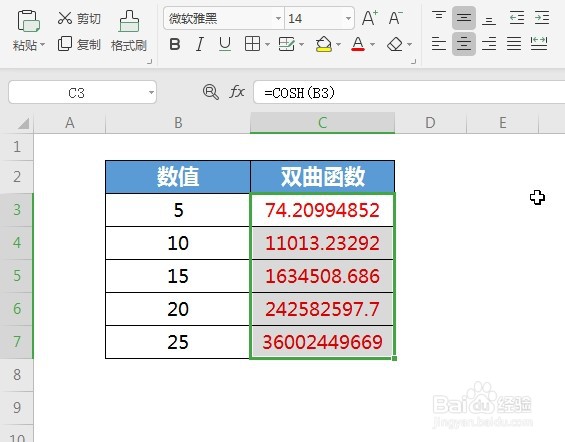
Task: Toggle bold formatting
Action: click(x=175, y=44)
